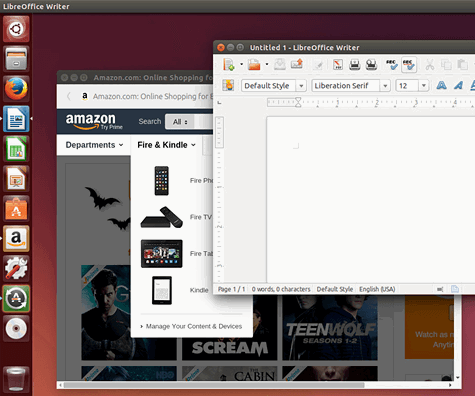Open Ubuntu Dash home from launcher
The width and height of the screenshot is (475, 396).
[x=16, y=29]
